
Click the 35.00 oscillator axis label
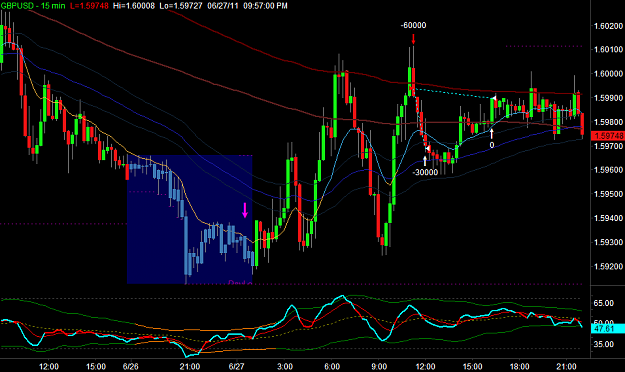click(603, 344)
